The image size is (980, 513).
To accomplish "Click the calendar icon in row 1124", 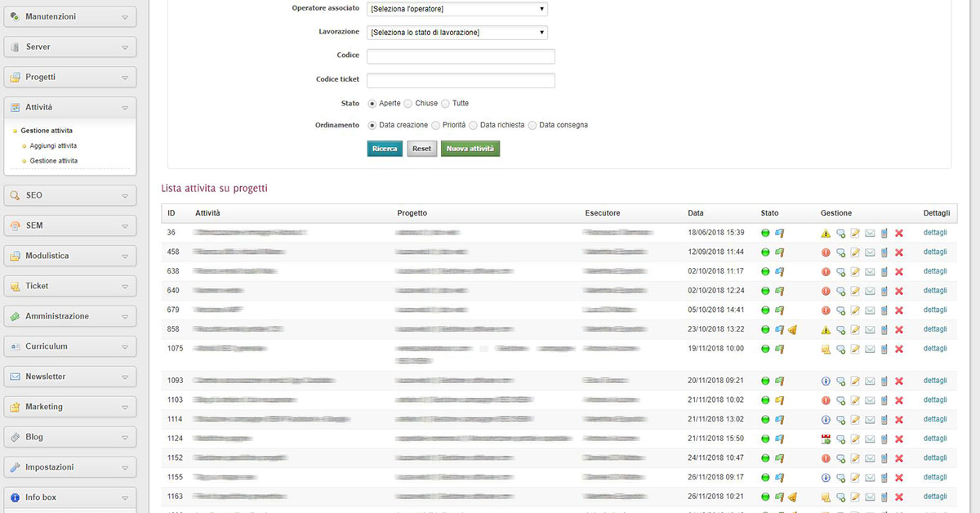I will click(826, 439).
